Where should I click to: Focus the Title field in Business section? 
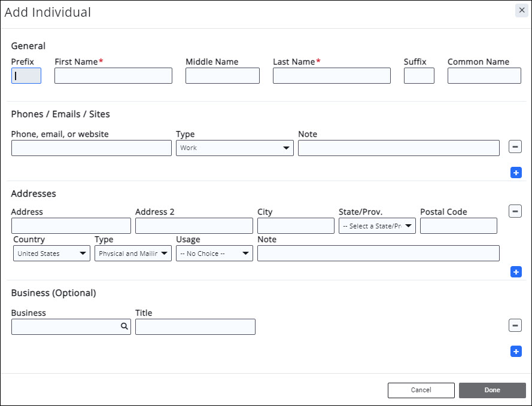point(195,327)
